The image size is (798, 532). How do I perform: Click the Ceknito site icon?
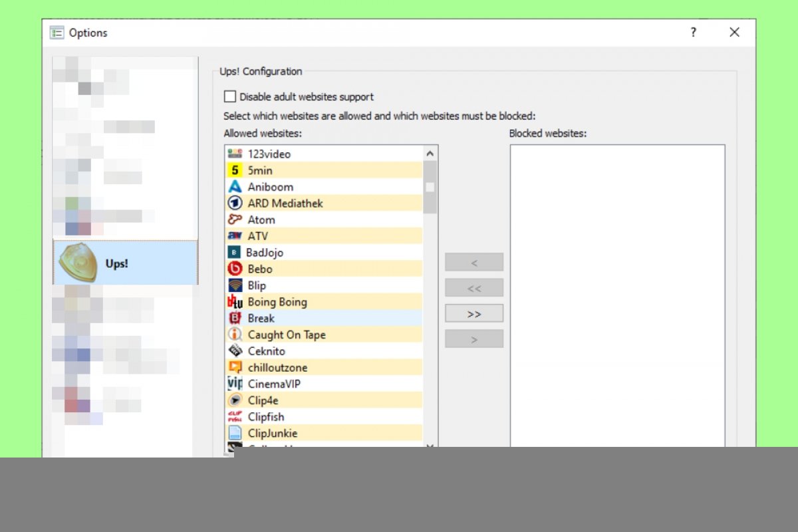(x=235, y=351)
